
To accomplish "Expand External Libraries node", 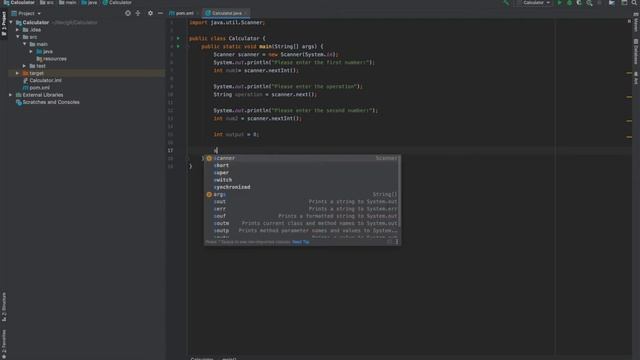I will [x=11, y=95].
